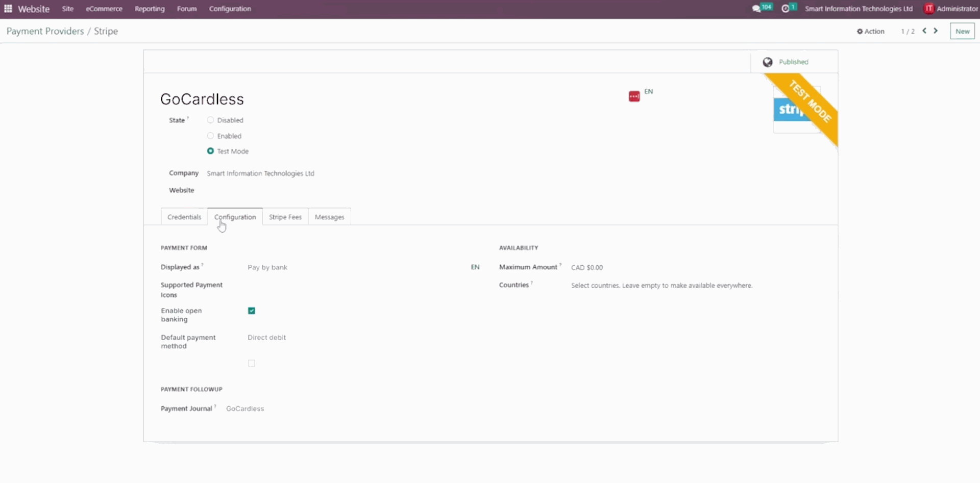Select the Disabled state radio button
The width and height of the screenshot is (980, 483).
tap(210, 120)
